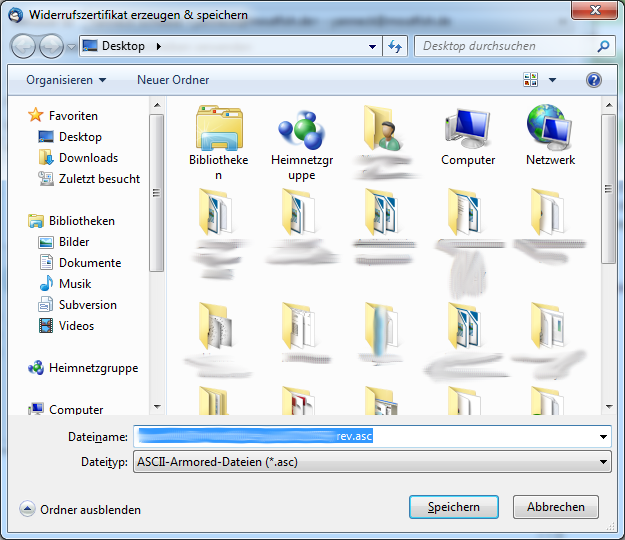The height and width of the screenshot is (540, 625).
Task: Open the Heimnetzgruppe icon in file list
Action: click(300, 128)
